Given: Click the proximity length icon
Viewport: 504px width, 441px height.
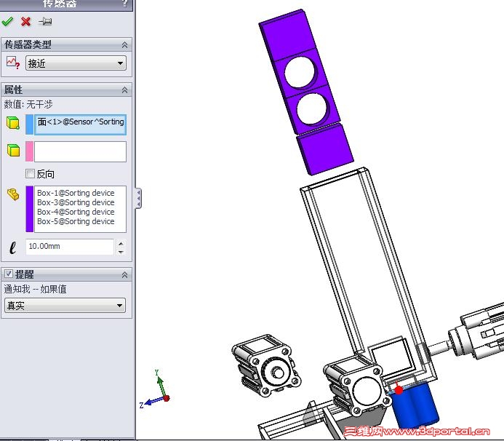Looking at the screenshot, I should (x=13, y=247).
